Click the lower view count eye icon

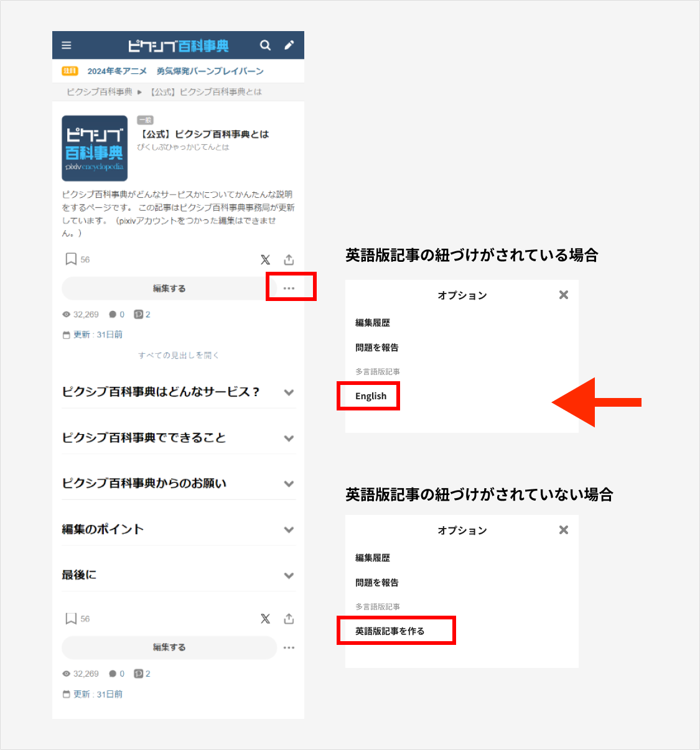pyautogui.click(x=66, y=674)
